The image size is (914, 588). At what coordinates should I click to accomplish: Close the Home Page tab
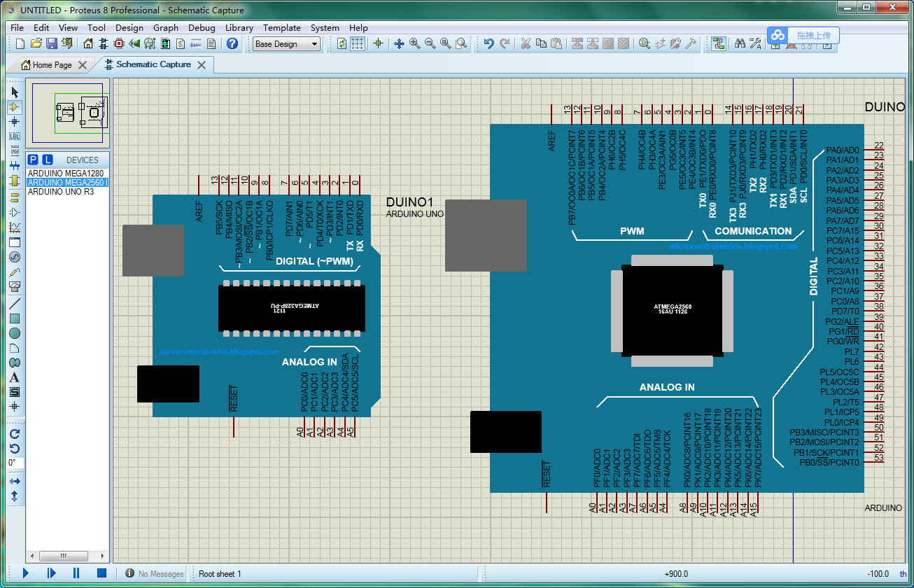click(x=83, y=65)
